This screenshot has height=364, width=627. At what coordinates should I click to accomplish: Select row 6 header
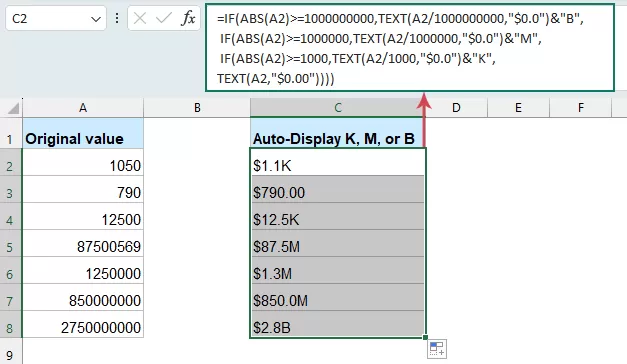10,270
